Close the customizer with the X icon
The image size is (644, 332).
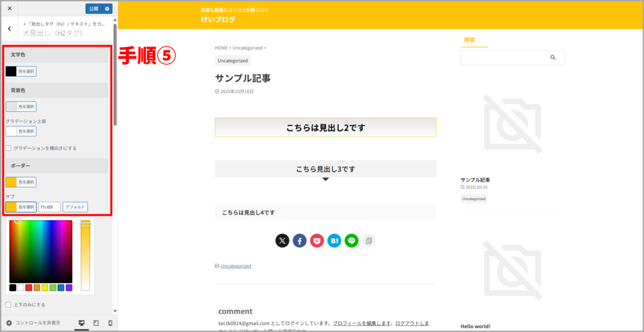(x=9, y=9)
